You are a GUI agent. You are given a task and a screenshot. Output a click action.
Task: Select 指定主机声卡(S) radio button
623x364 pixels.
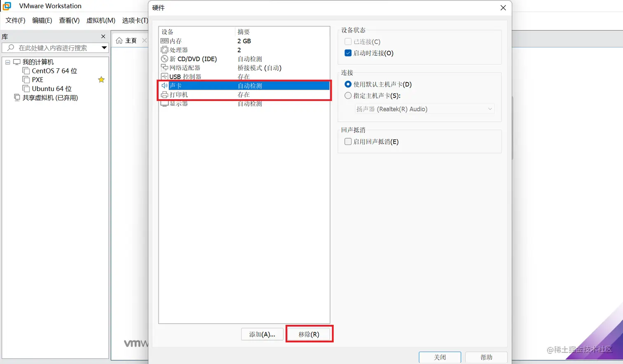tap(348, 96)
